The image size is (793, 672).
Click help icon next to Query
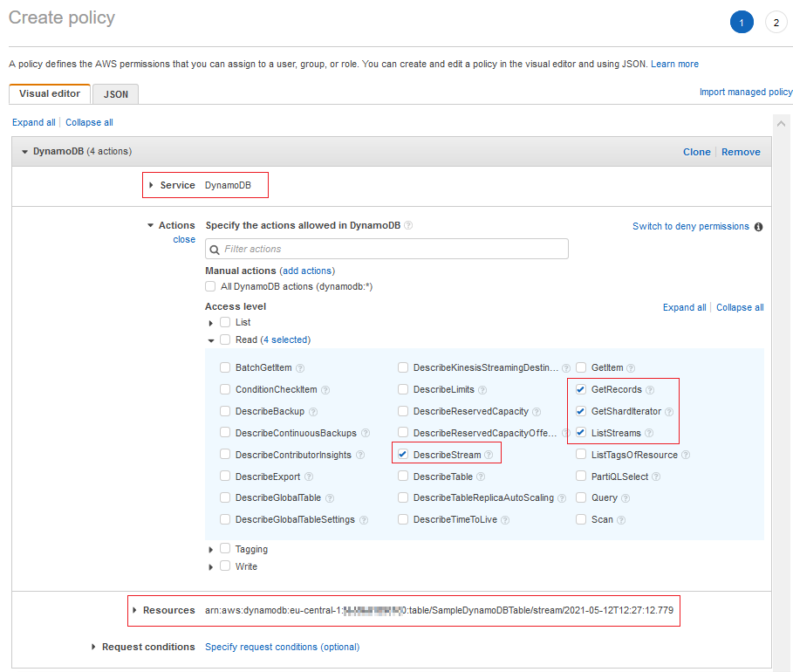[x=626, y=498]
